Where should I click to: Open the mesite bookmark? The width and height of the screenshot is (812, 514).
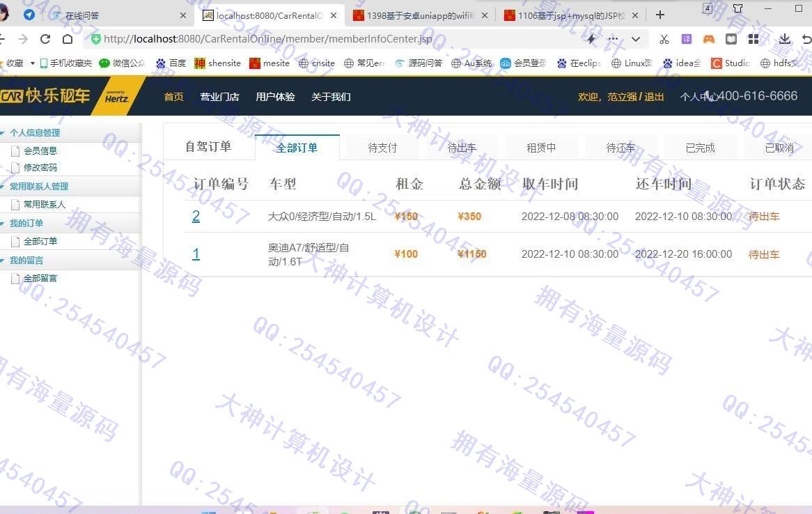click(270, 63)
